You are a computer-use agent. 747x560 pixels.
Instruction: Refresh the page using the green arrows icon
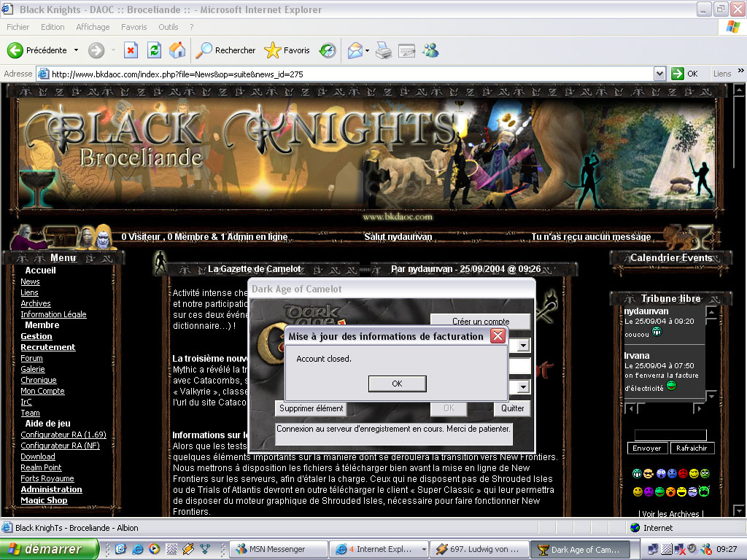point(154,50)
